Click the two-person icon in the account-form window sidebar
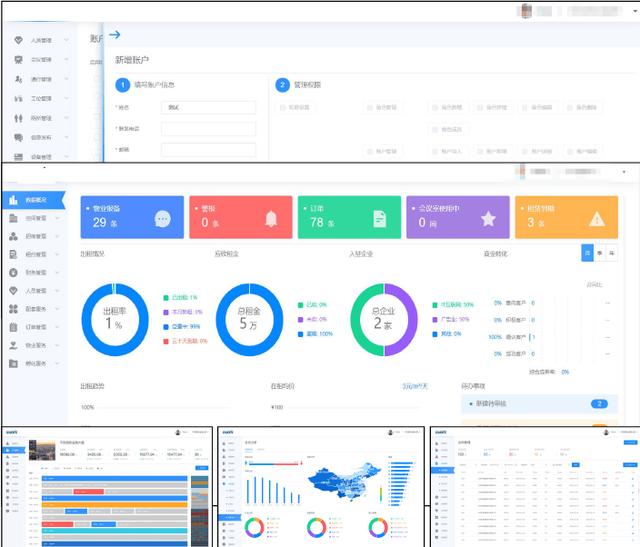640x547 pixels. 18,79
